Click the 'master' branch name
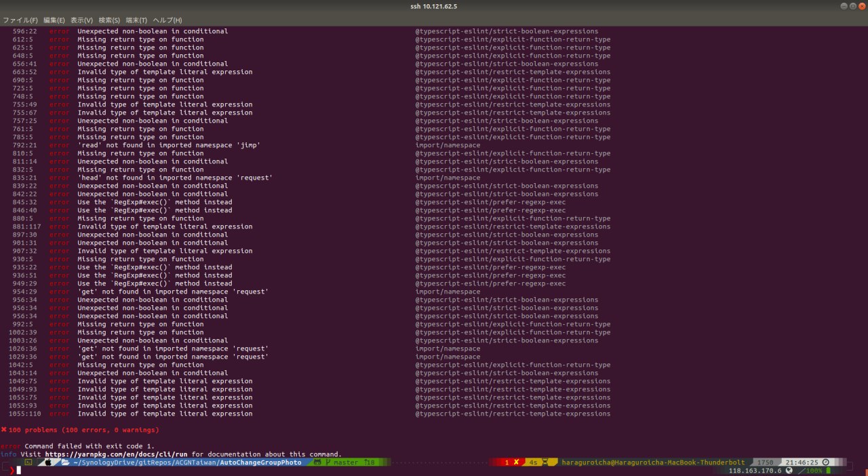 point(346,462)
